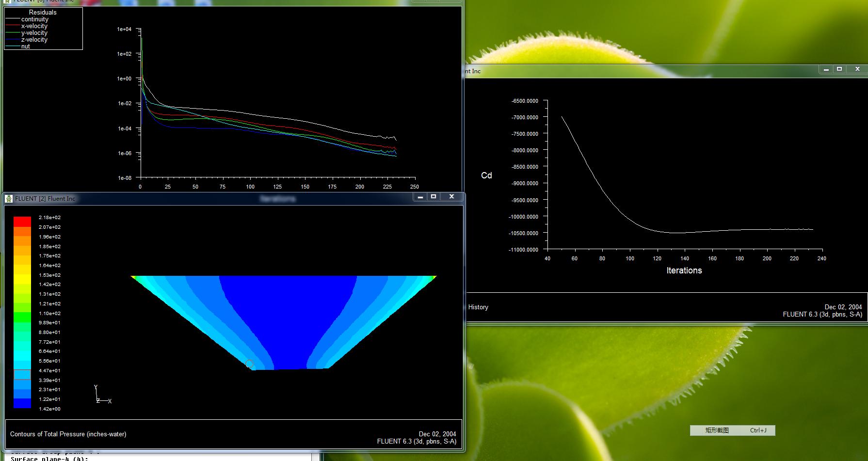Click the Surface plane-4 console text line
The width and height of the screenshot is (868, 461).
48,459
